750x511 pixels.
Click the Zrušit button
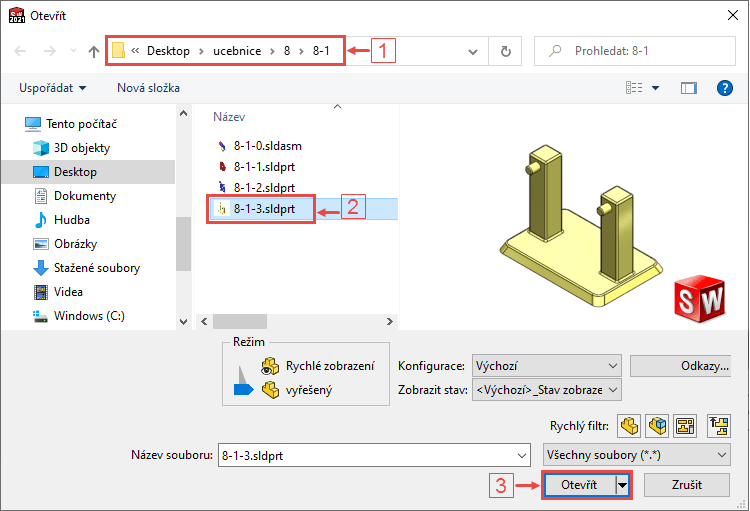687,485
